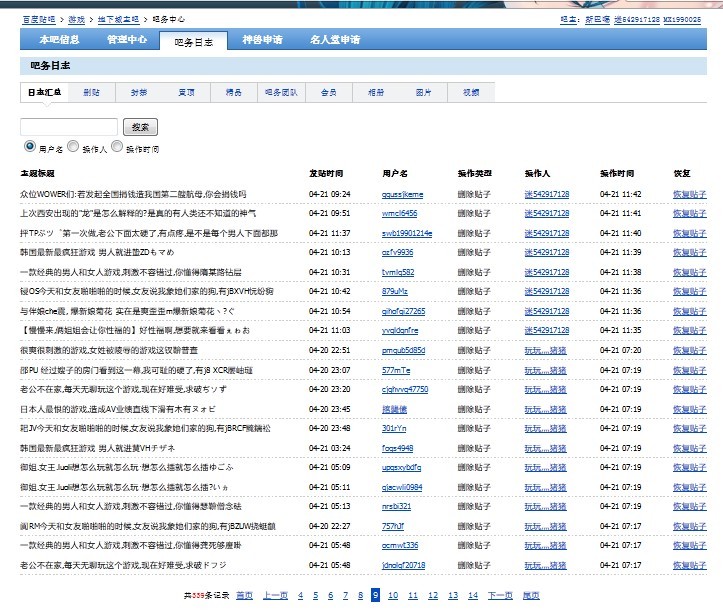Restore the post by qihofqi27265
723x611 pixels.
coord(689,311)
